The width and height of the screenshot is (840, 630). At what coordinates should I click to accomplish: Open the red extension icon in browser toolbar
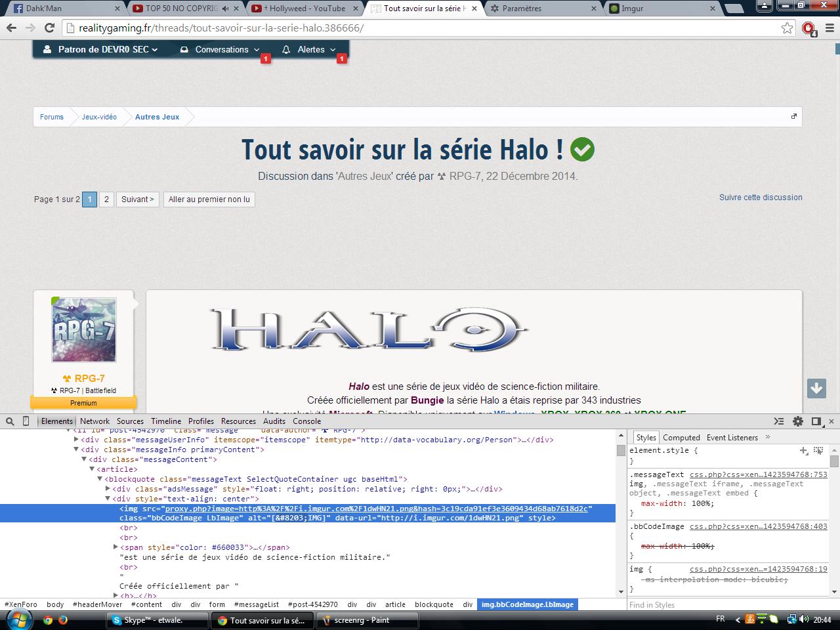coord(808,28)
